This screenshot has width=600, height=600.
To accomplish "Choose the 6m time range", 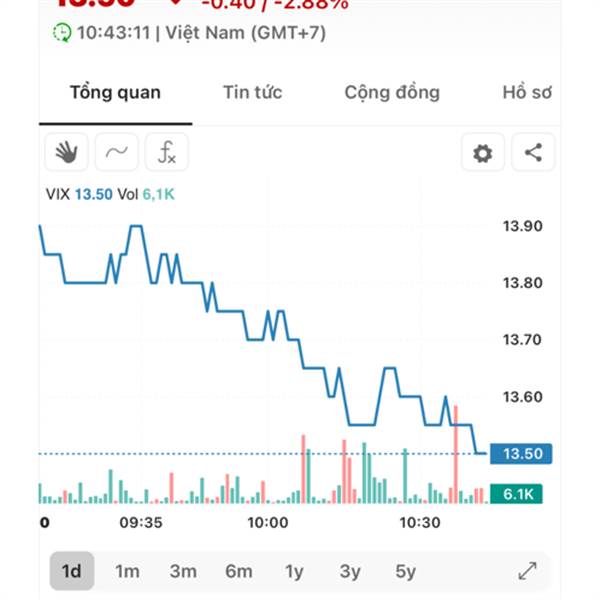I will click(x=239, y=571).
